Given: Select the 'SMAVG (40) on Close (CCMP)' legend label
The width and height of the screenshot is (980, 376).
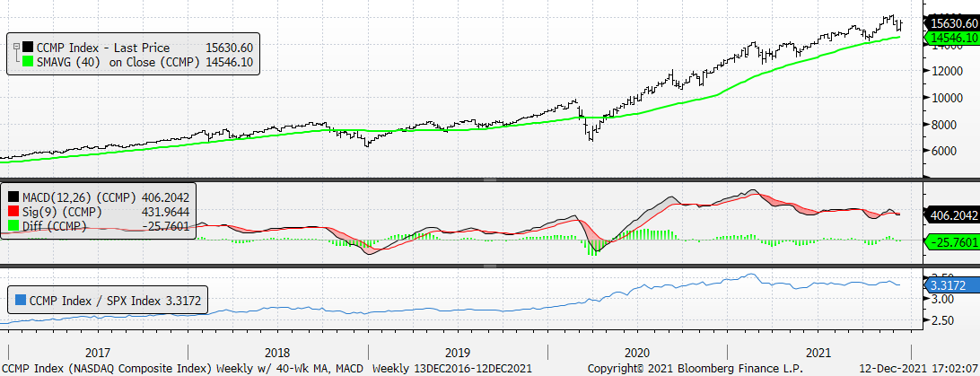Looking at the screenshot, I should [118, 62].
